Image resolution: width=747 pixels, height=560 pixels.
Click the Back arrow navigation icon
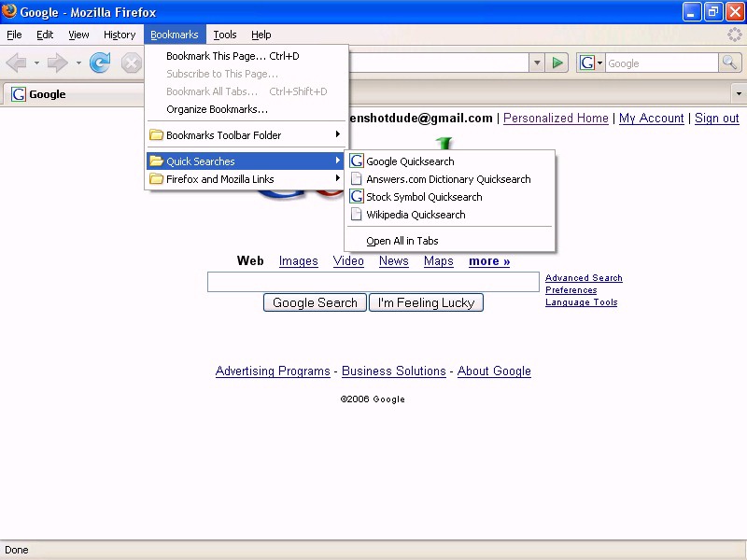tap(16, 63)
